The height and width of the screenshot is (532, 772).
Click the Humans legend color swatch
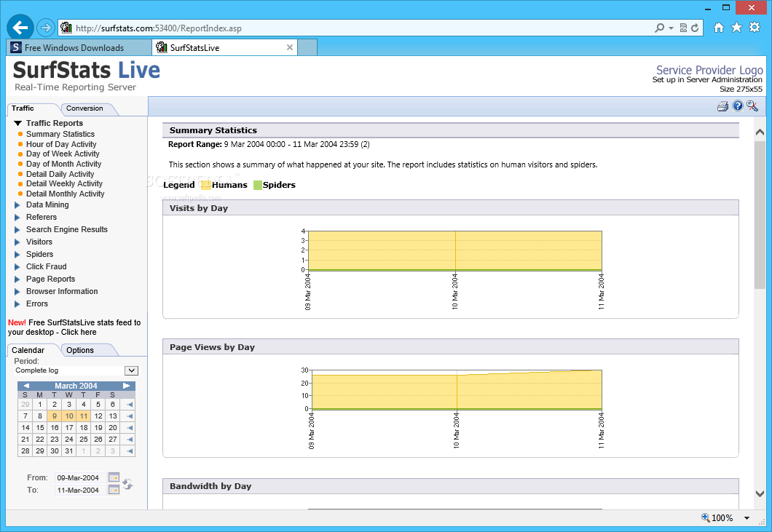pyautogui.click(x=206, y=185)
